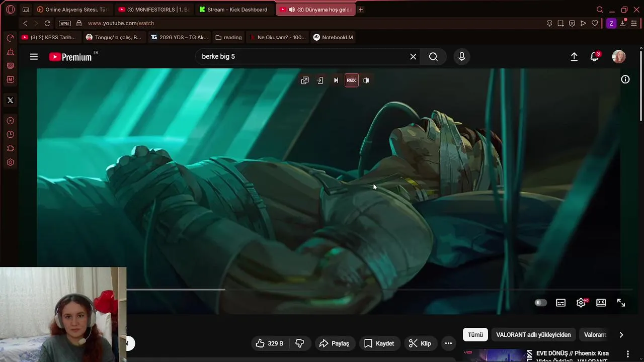Click the site security padlock icon
Viewport: 644px width, 362px height.
(79, 23)
